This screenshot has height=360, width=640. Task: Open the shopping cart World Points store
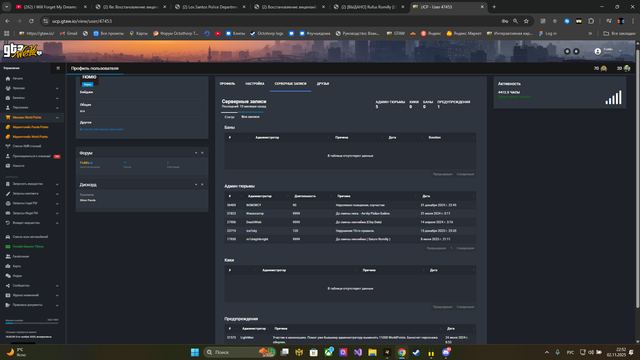27,118
